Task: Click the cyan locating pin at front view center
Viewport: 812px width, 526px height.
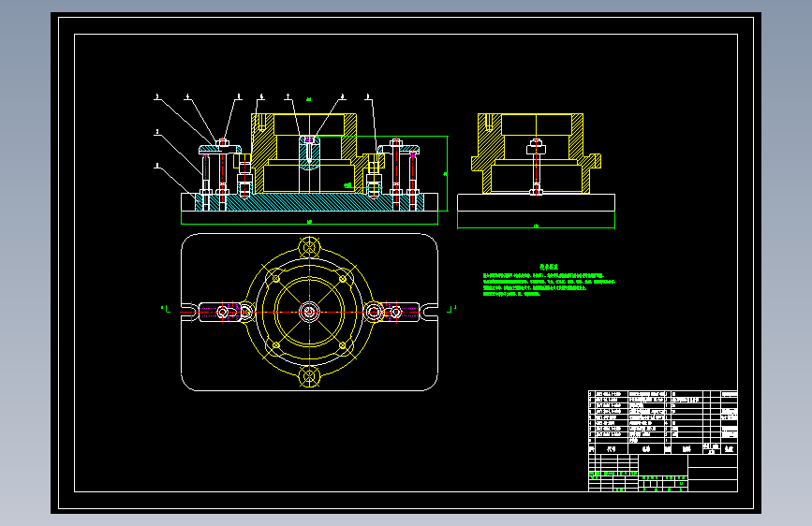Action: pos(309,153)
